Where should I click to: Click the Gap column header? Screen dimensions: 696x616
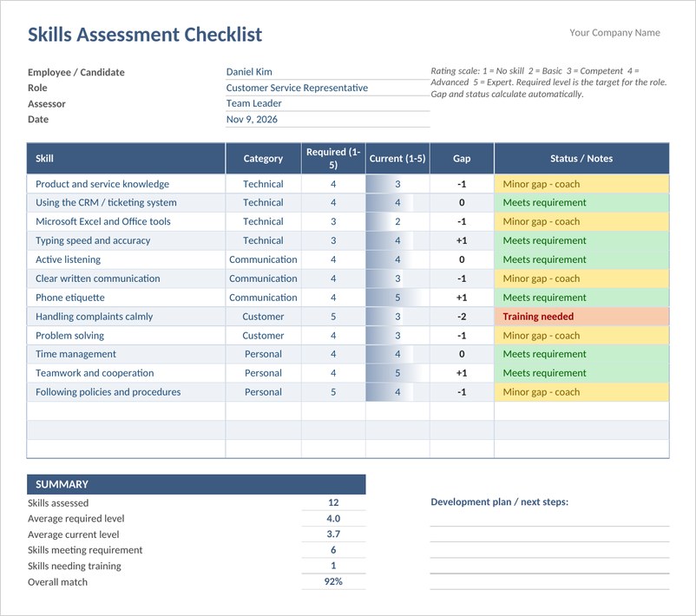[462, 159]
